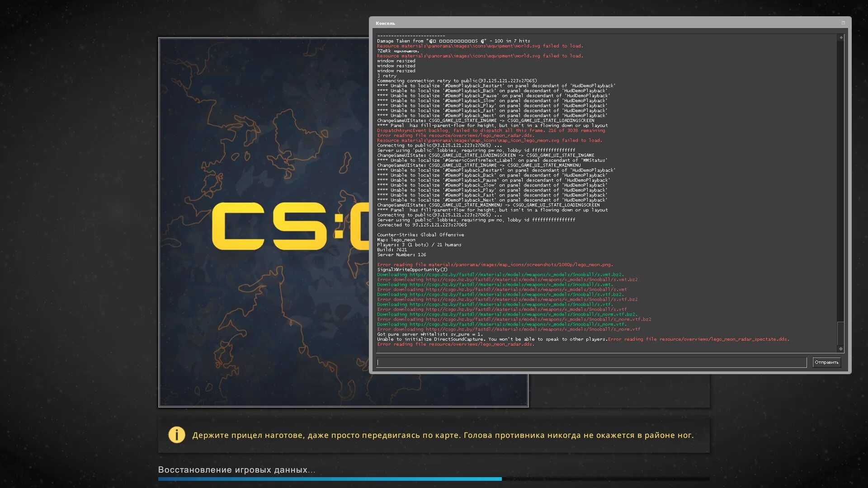The height and width of the screenshot is (488, 868).
Task: Select the 'SignalXWriteOpportunity(3)' line
Action: [412, 270]
